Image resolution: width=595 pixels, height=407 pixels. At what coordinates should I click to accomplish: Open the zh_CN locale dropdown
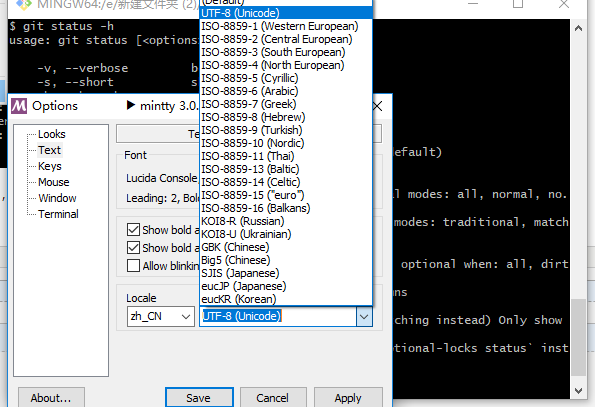click(161, 316)
